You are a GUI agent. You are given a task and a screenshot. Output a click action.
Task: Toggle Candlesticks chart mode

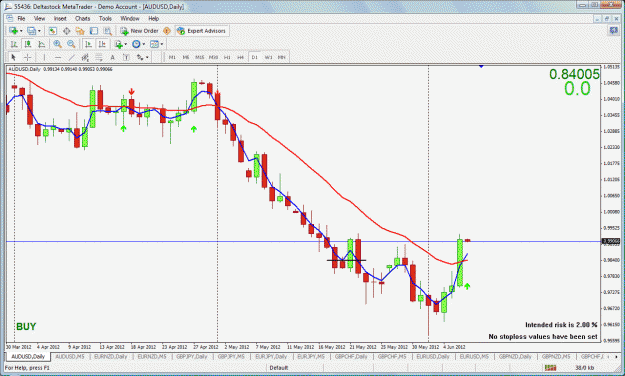click(28, 44)
